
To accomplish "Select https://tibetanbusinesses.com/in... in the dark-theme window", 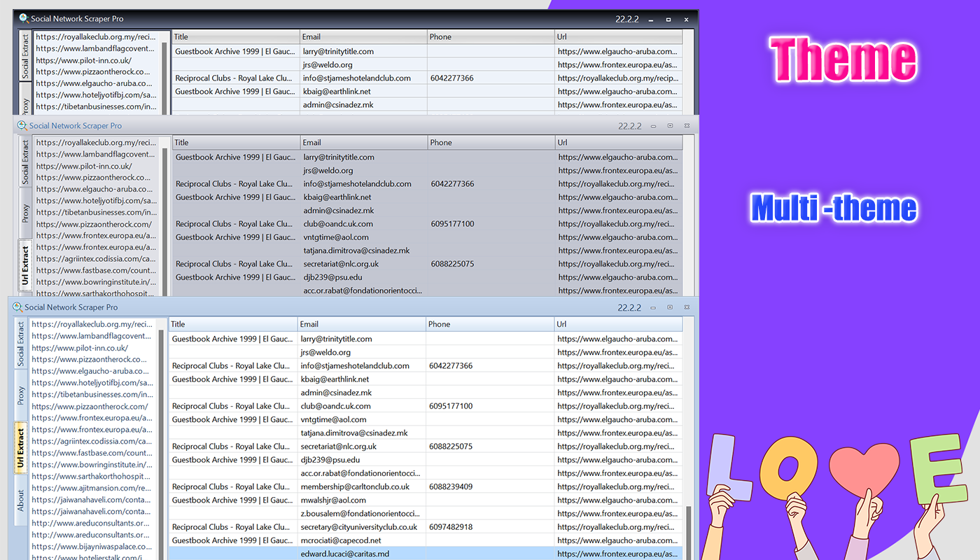I will click(96, 107).
